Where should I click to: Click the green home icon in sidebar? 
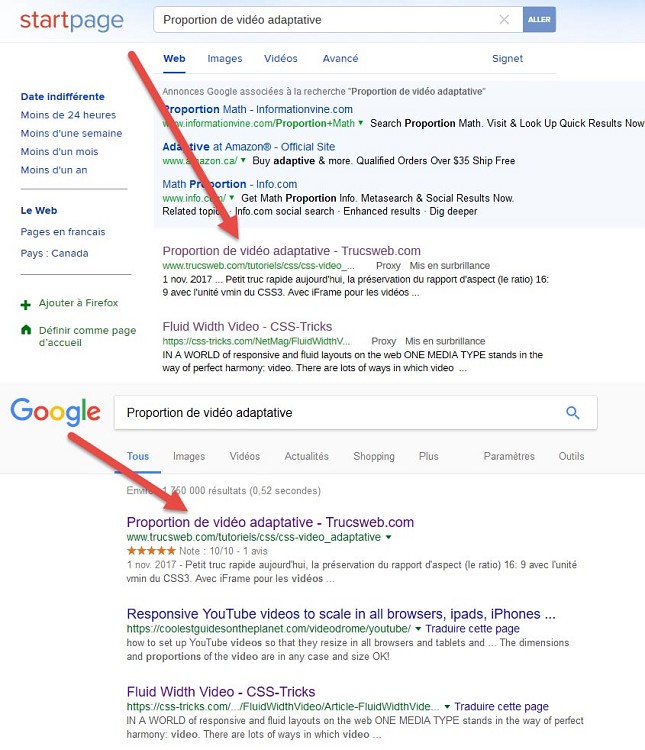coord(26,330)
